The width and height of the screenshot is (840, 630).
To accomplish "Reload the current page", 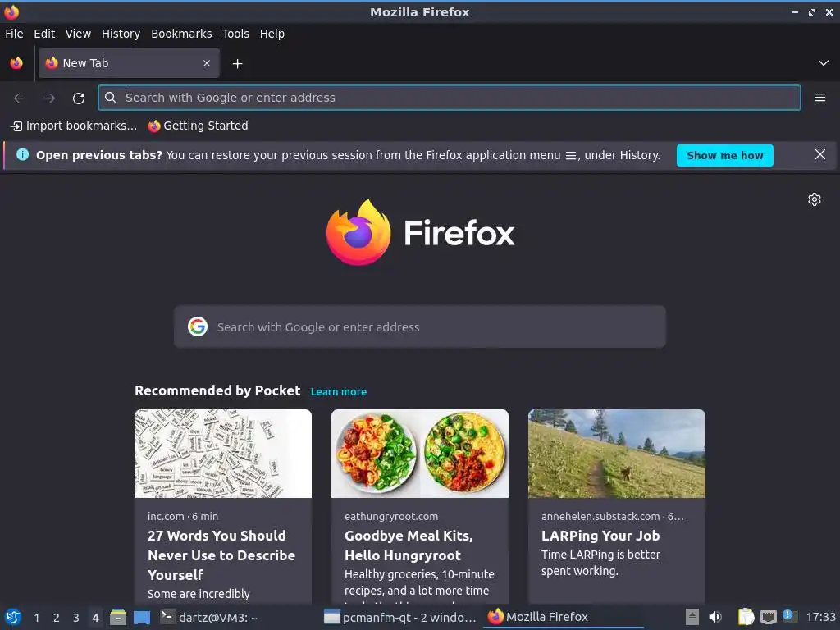I will 79,98.
